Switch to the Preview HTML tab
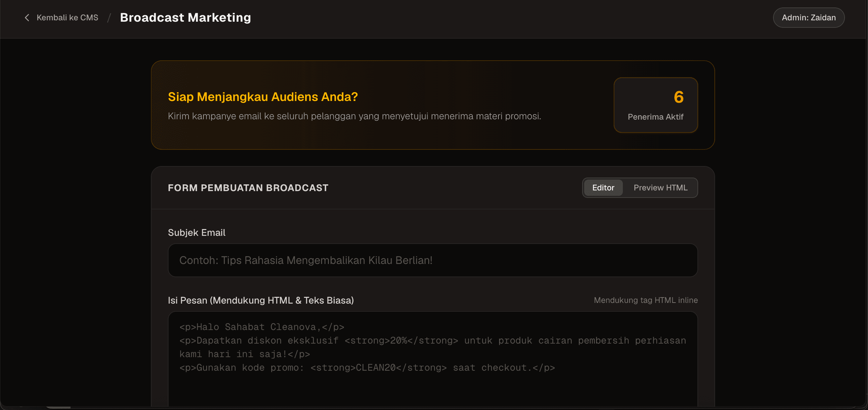868x410 pixels. coord(660,188)
